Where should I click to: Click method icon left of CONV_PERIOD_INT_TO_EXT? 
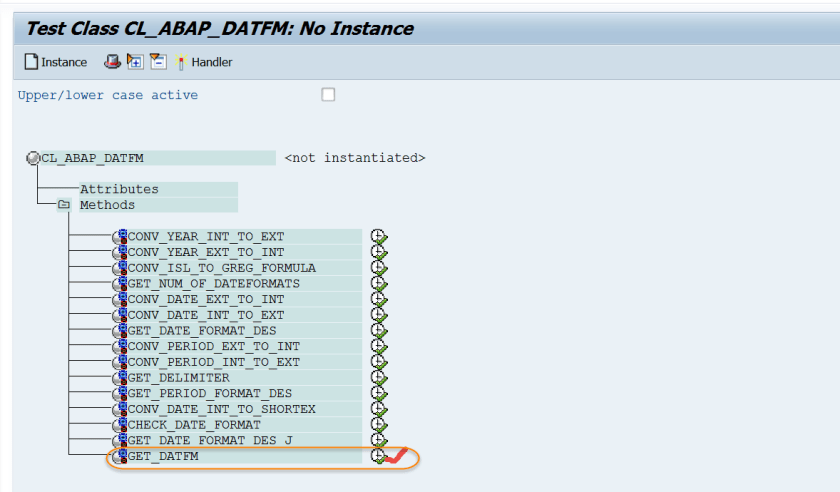pyautogui.click(x=120, y=362)
